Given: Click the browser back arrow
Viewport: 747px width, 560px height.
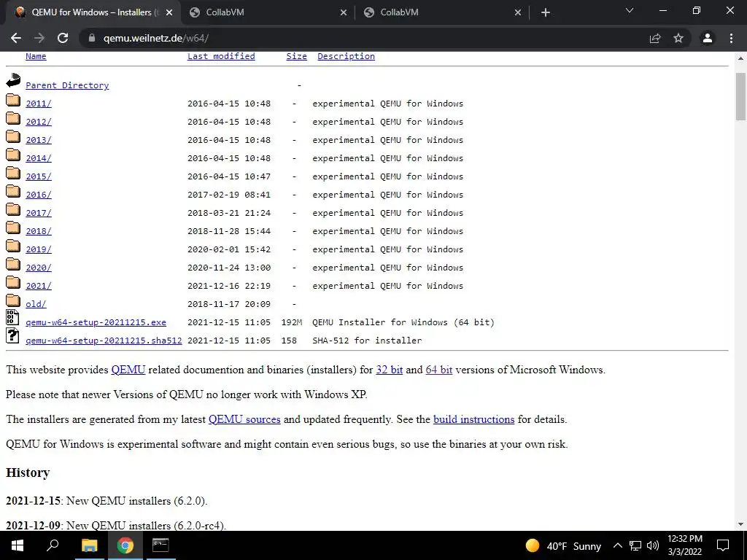Looking at the screenshot, I should 16,38.
